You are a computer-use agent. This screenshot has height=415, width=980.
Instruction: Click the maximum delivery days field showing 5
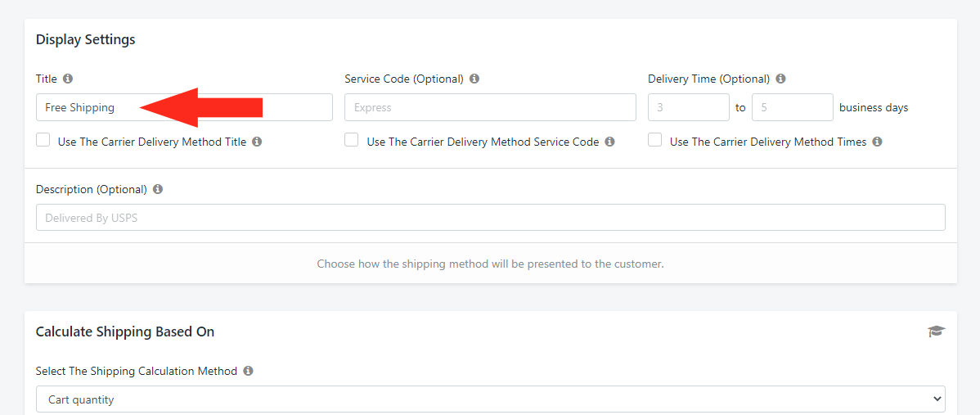[x=793, y=107]
